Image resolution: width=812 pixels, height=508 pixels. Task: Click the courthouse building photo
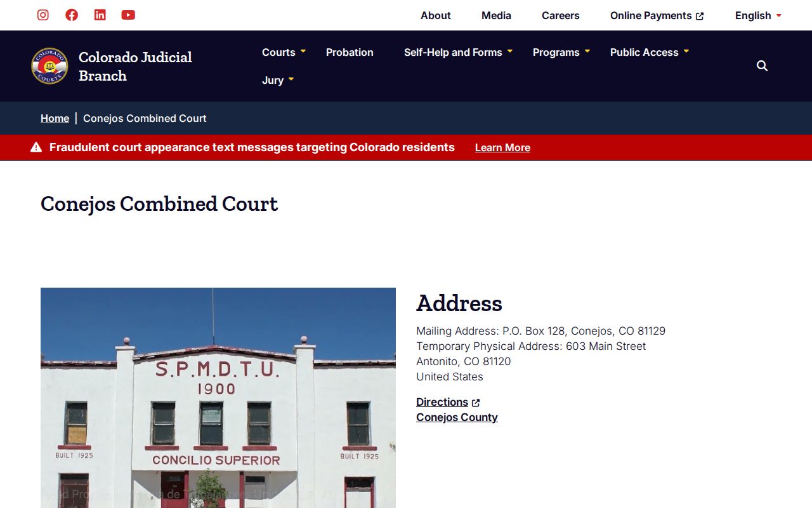pyautogui.click(x=218, y=398)
